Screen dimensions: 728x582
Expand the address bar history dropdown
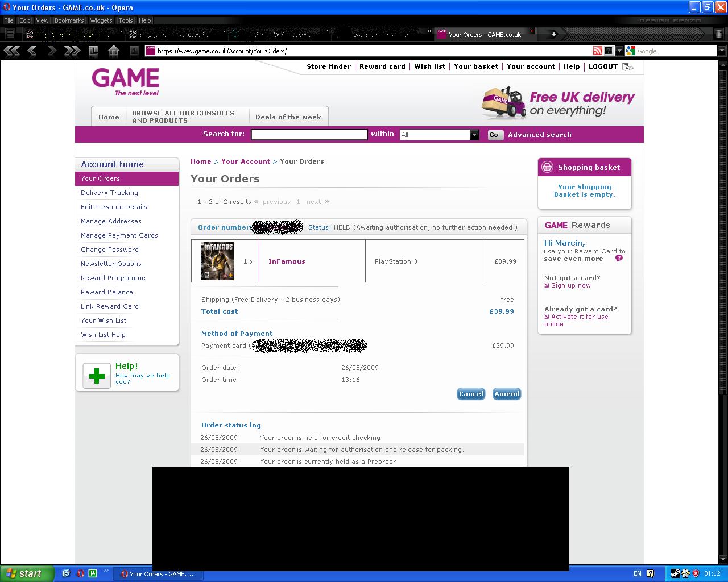tap(618, 51)
